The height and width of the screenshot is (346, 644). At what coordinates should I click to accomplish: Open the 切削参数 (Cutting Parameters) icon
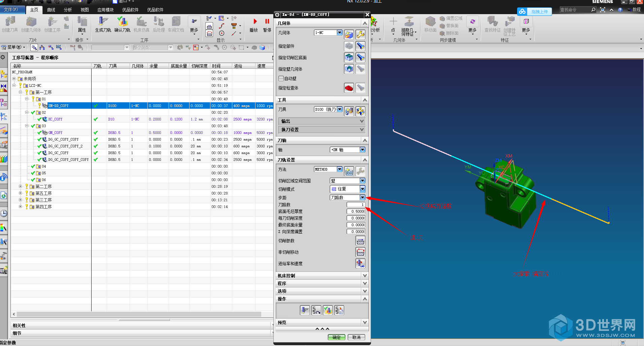point(361,241)
